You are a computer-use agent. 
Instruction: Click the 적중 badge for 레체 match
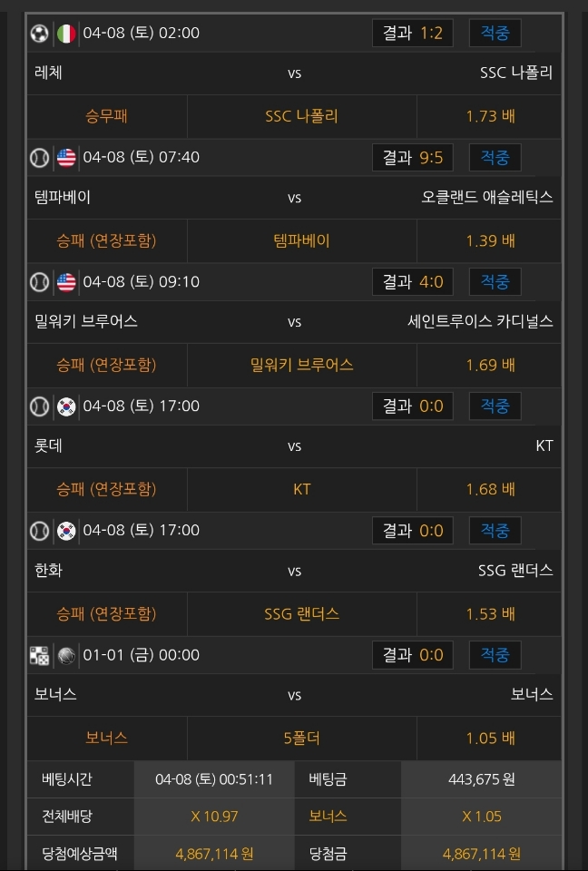495,34
